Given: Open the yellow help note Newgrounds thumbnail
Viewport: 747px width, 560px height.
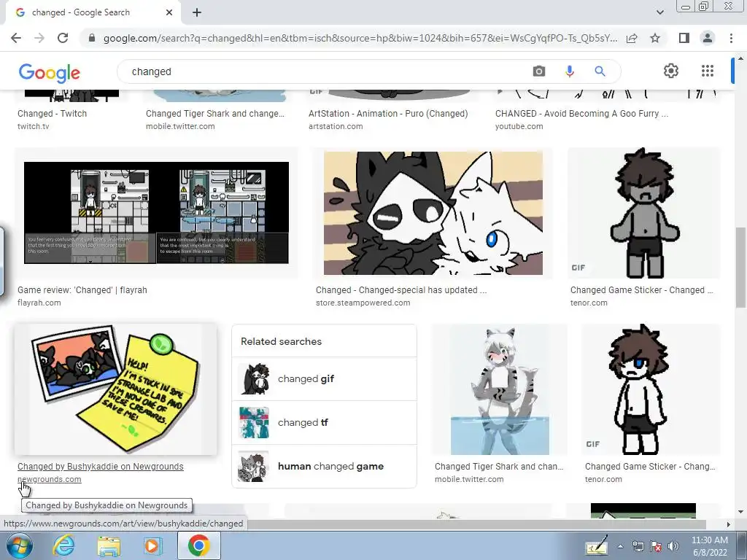Looking at the screenshot, I should [x=116, y=389].
